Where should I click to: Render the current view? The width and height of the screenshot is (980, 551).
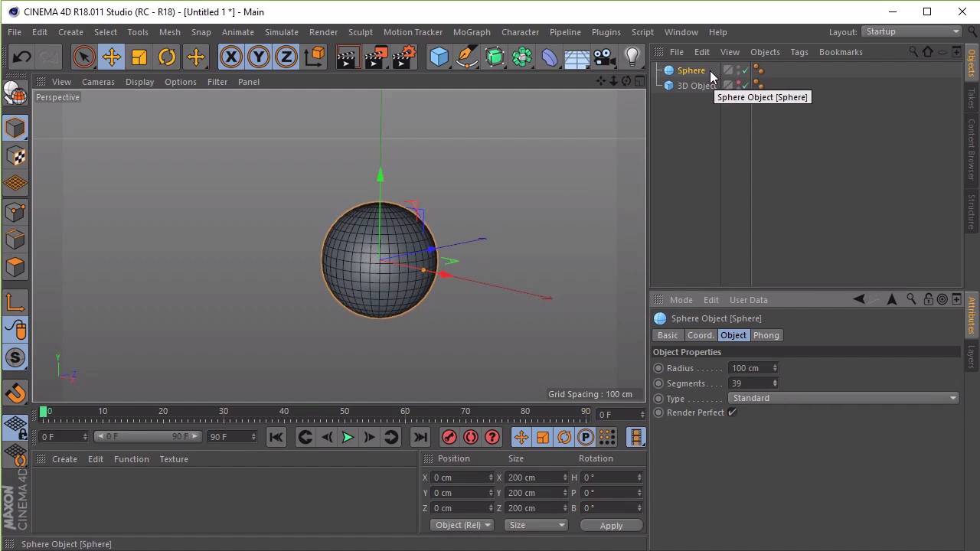tap(348, 57)
